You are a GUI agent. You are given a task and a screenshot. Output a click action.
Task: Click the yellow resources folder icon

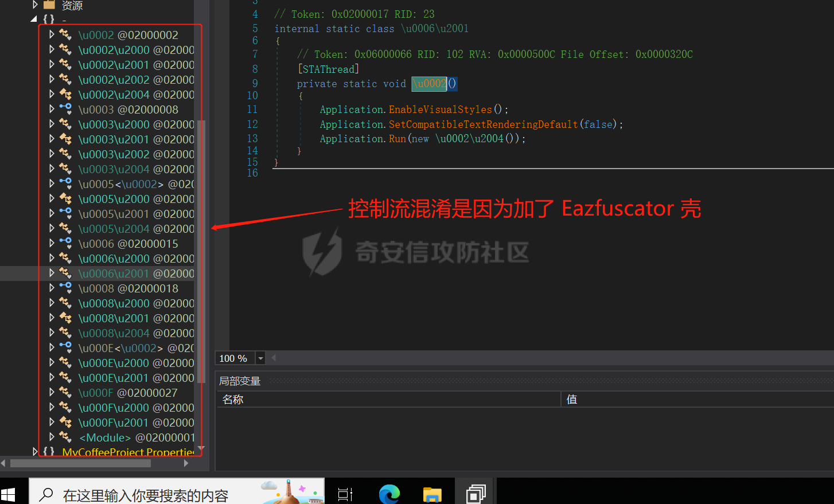[49, 5]
